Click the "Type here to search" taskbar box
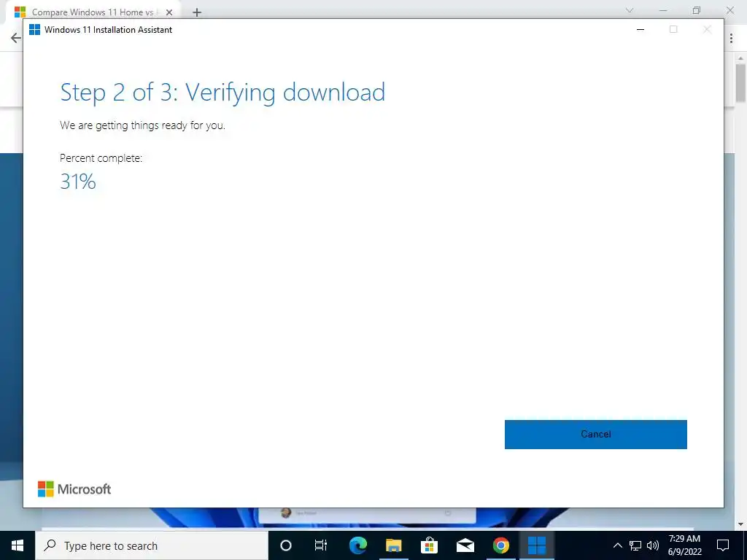 [152, 545]
